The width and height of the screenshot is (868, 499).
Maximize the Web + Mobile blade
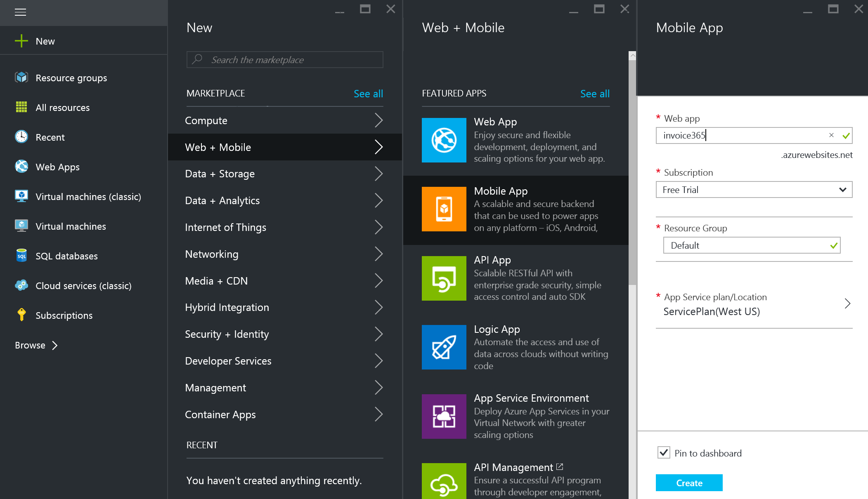tap(599, 9)
